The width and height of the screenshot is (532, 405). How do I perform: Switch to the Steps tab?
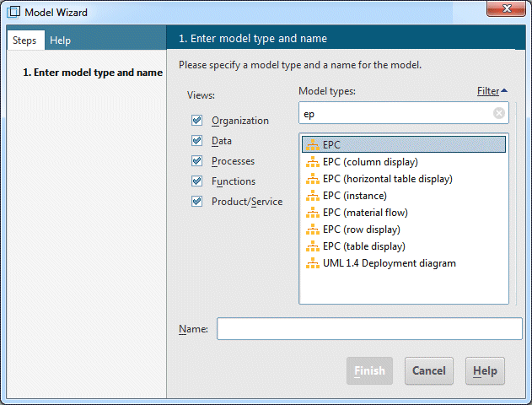click(x=24, y=40)
